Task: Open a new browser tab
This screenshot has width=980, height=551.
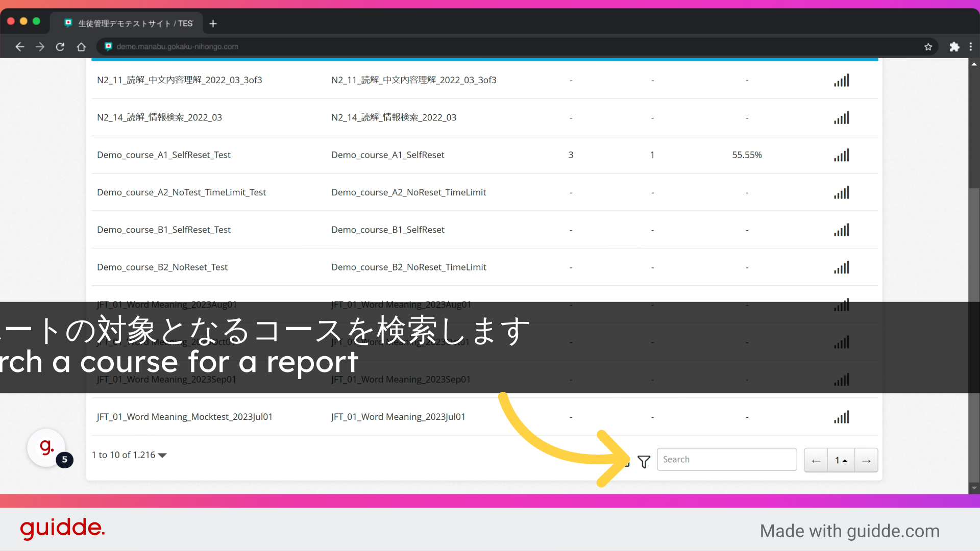Action: 213,23
